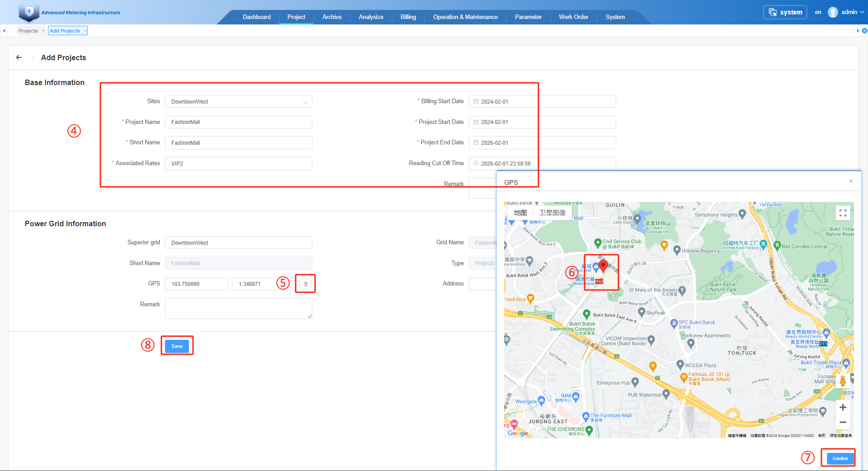
Task: Click the Short Name field under Base Information
Action: pyautogui.click(x=239, y=143)
